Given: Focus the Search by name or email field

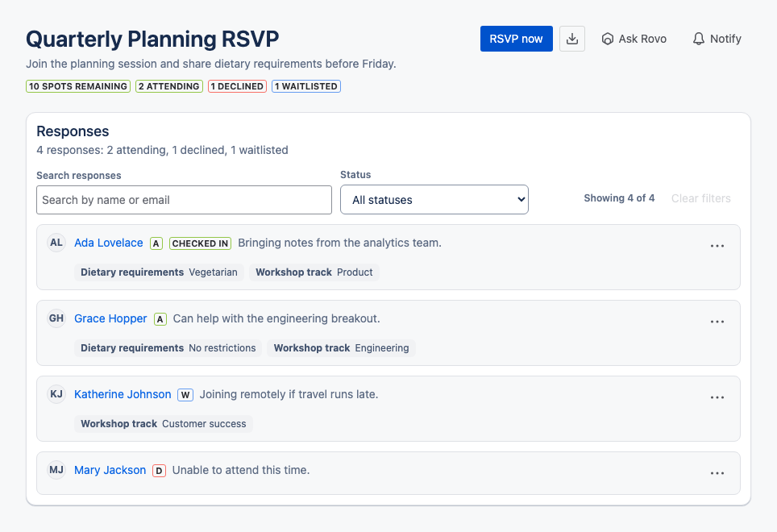Looking at the screenshot, I should (184, 200).
